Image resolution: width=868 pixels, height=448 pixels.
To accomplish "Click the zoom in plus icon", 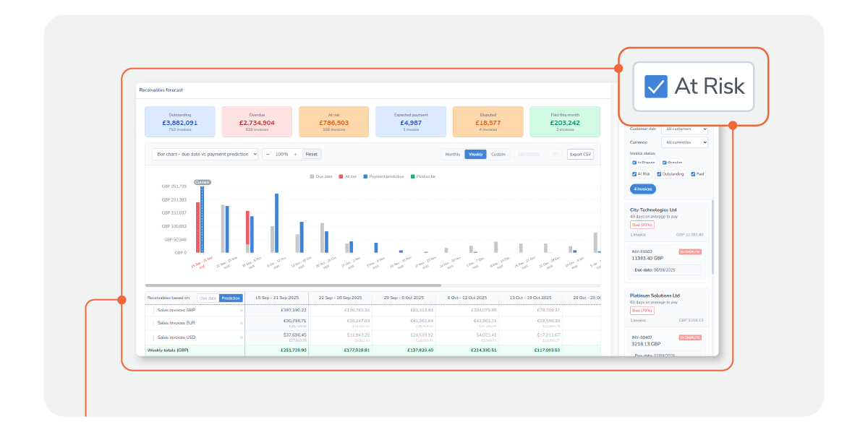I will [295, 154].
